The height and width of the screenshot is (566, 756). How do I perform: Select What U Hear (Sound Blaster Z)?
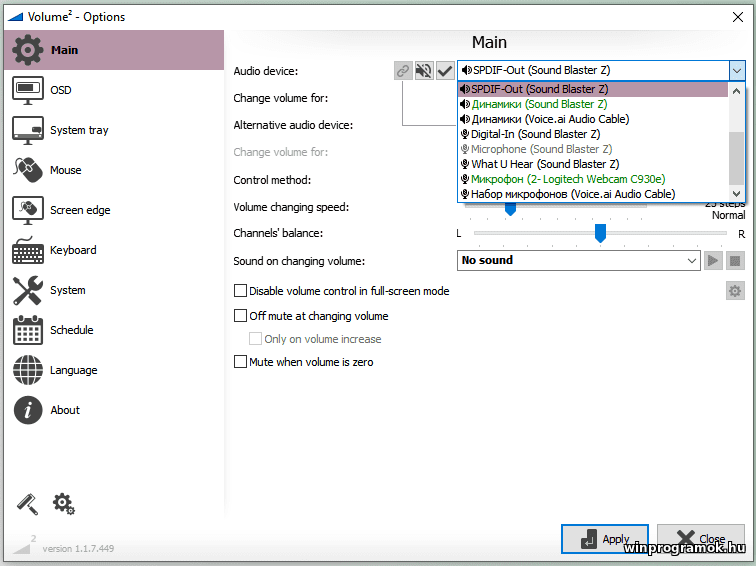[x=545, y=164]
